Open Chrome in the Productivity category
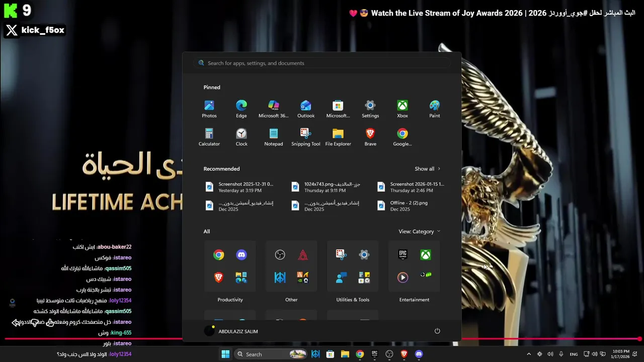This screenshot has width=644, height=362. pyautogui.click(x=218, y=255)
